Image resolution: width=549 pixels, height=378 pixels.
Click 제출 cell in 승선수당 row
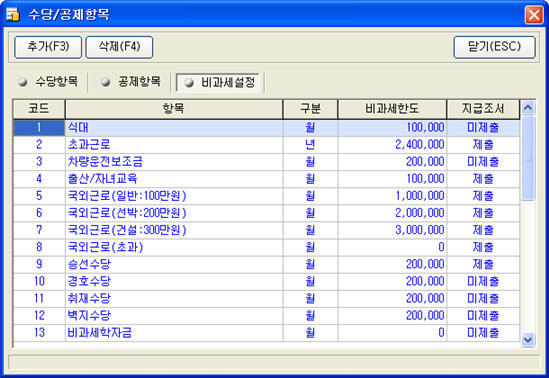click(483, 264)
